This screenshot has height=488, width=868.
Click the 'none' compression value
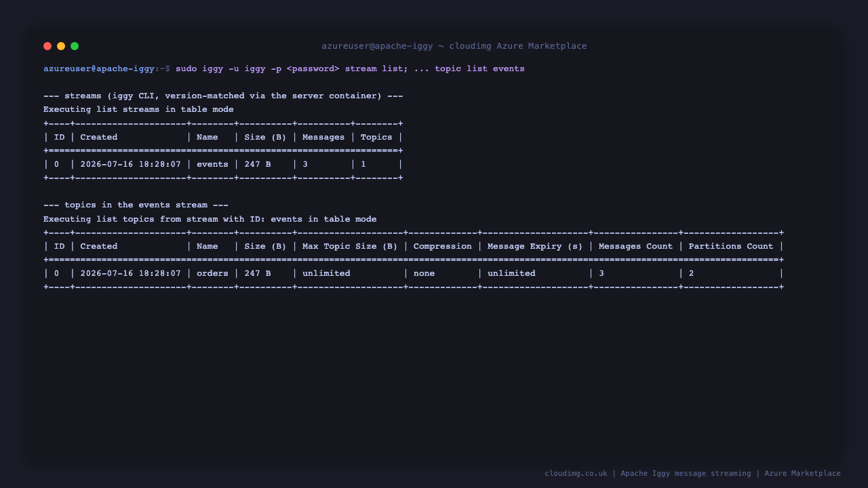pyautogui.click(x=425, y=273)
